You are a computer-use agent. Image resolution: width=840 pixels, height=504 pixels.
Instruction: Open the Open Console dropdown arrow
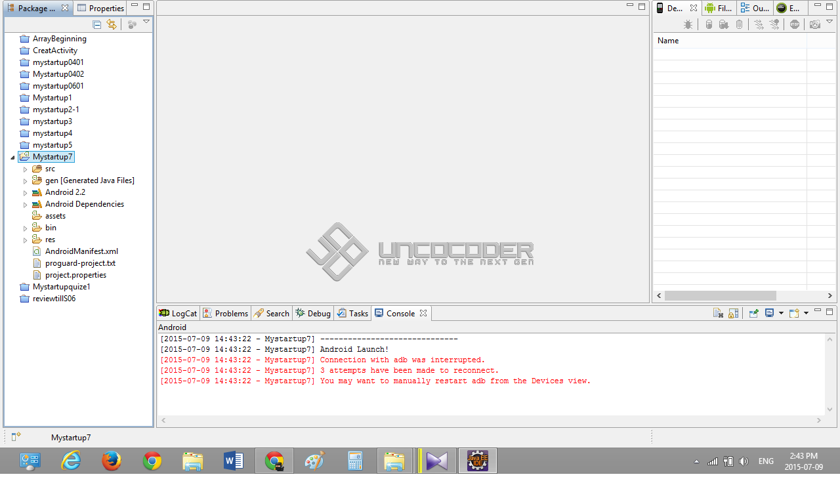coord(806,314)
